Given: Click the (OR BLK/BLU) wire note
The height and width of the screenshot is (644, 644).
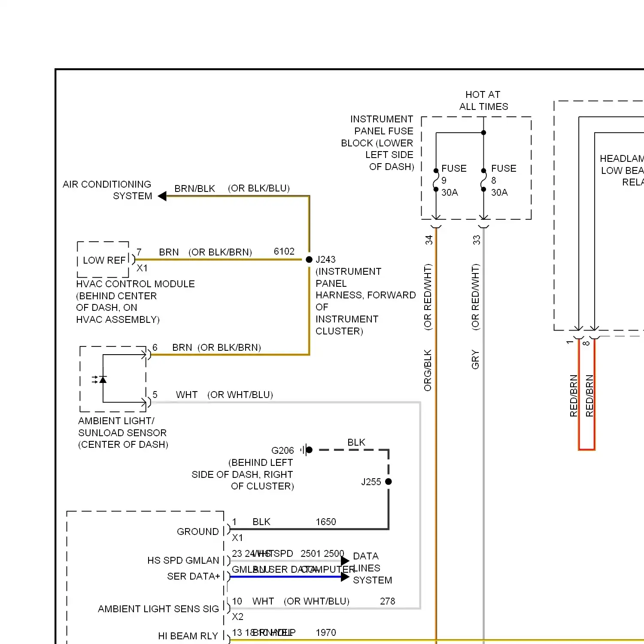Looking at the screenshot, I should [x=259, y=188].
